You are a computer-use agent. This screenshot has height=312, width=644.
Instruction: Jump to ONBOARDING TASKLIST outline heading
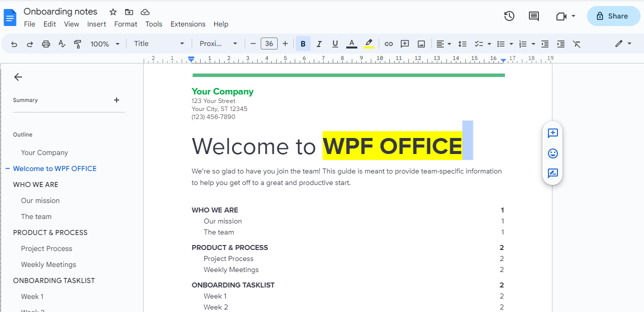pyautogui.click(x=54, y=280)
